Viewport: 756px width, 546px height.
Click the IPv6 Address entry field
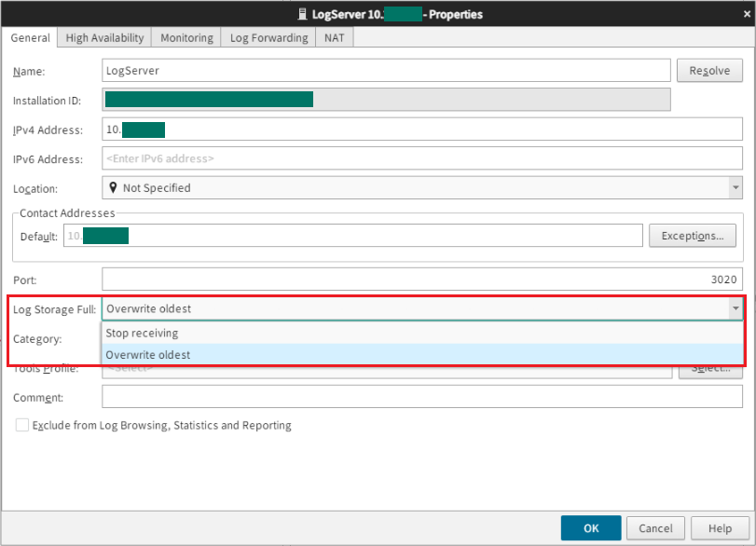coord(373,158)
